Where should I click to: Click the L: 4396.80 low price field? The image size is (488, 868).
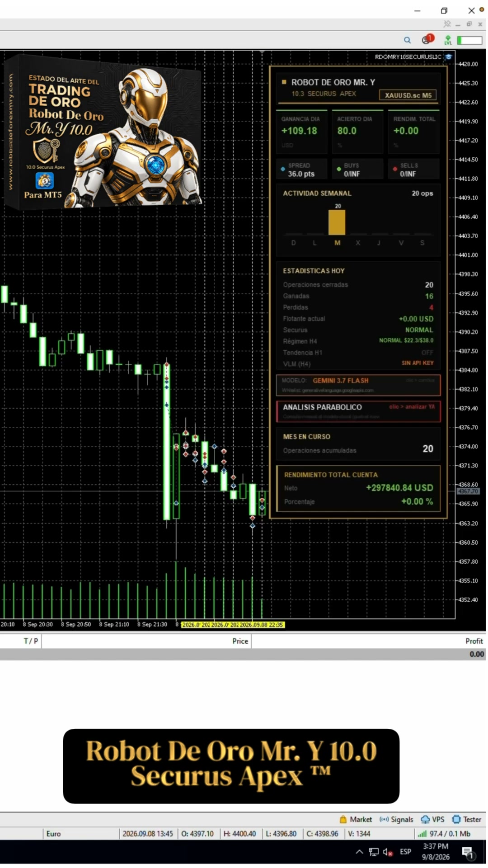281,834
